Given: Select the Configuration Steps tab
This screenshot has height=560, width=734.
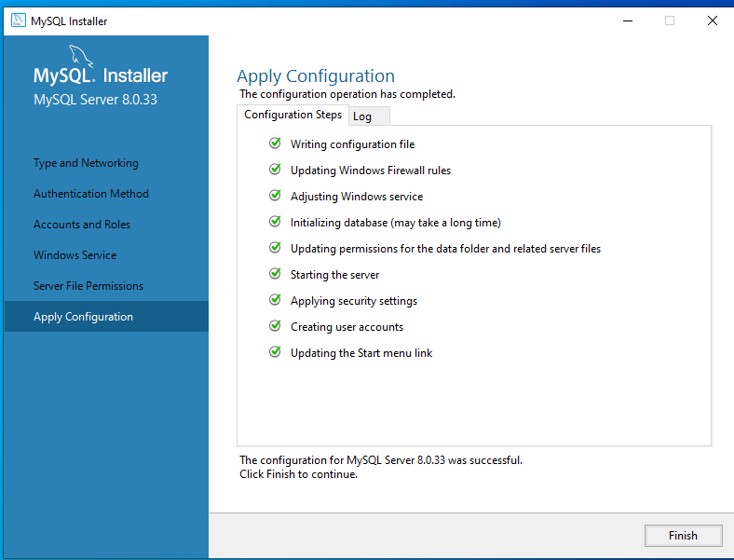Looking at the screenshot, I should 292,115.
